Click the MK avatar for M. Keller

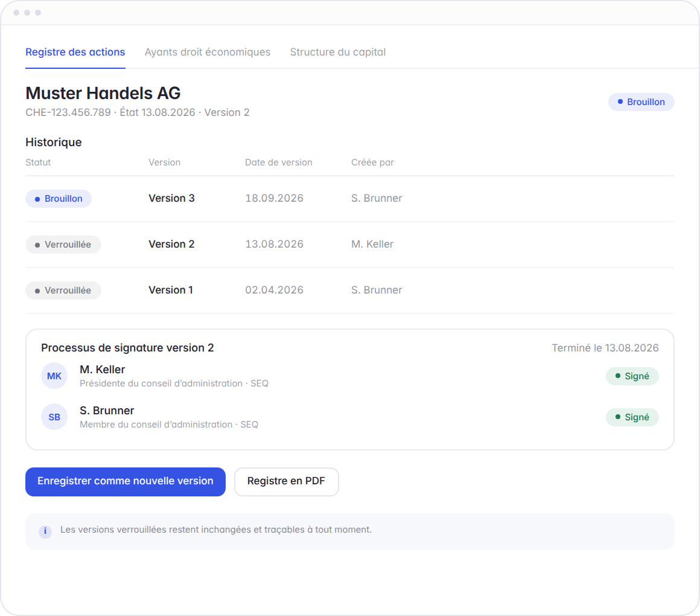pyautogui.click(x=54, y=376)
